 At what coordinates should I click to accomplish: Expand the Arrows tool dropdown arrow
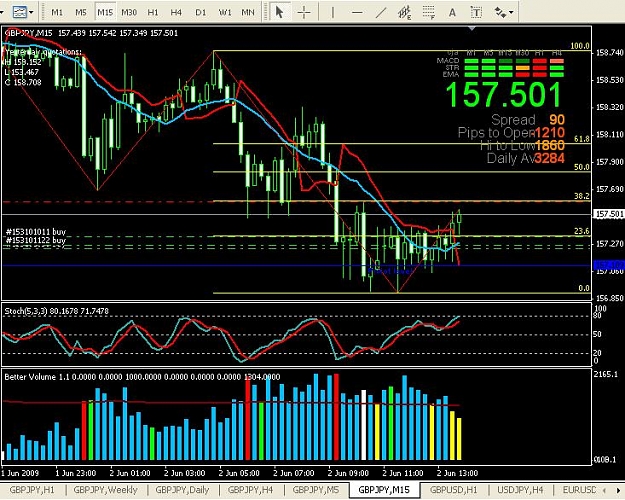[x=511, y=13]
